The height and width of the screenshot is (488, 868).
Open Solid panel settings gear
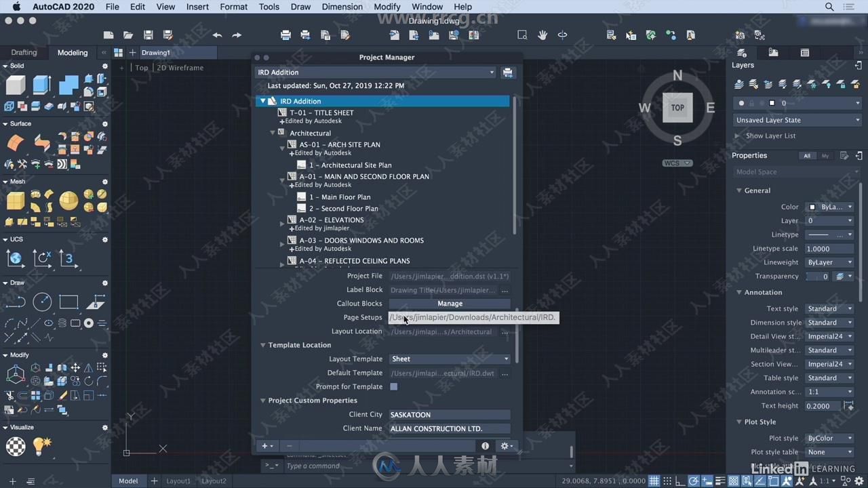click(105, 66)
